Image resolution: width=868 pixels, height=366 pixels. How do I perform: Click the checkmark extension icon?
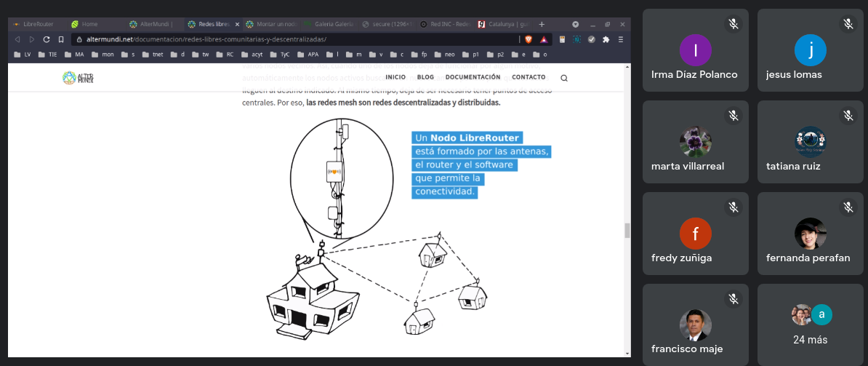tap(592, 39)
